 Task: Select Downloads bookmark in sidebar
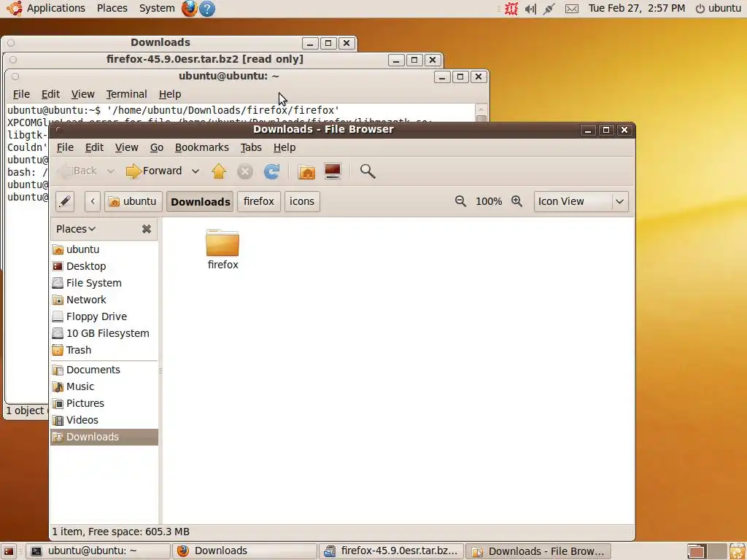(x=104, y=437)
